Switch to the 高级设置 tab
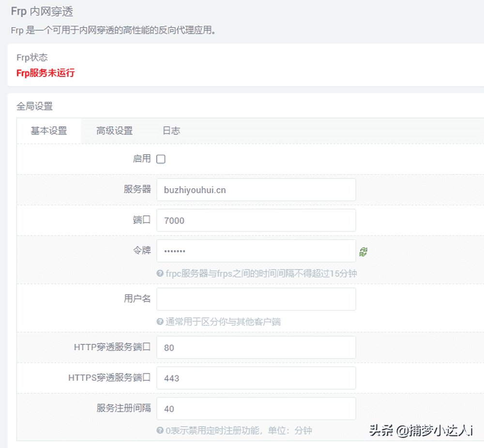The width and height of the screenshot is (484, 448). pos(115,131)
